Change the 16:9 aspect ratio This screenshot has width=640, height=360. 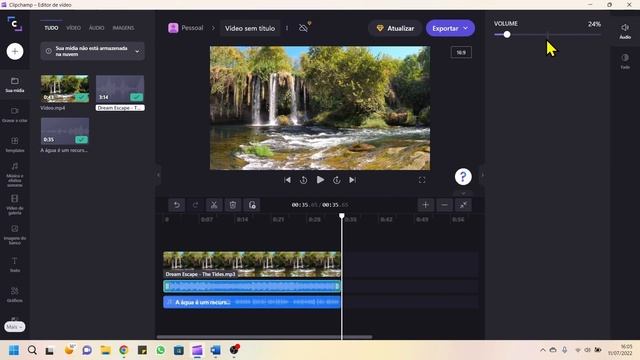[x=461, y=52]
